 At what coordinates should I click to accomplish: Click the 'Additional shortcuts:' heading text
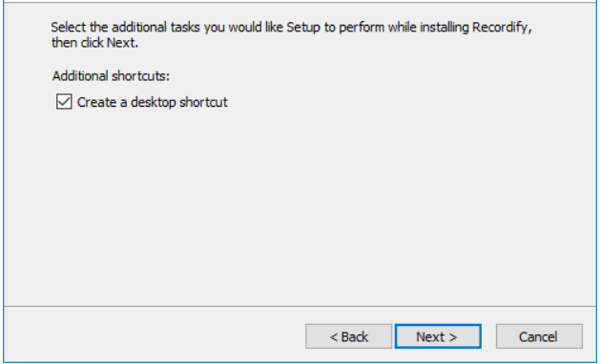coord(111,76)
